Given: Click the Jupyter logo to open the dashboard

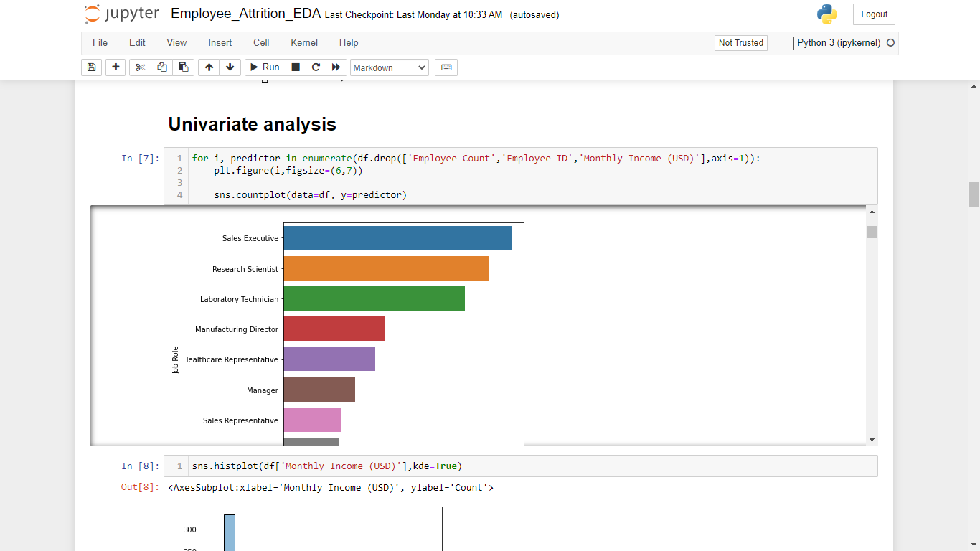Looking at the screenshot, I should 121,14.
